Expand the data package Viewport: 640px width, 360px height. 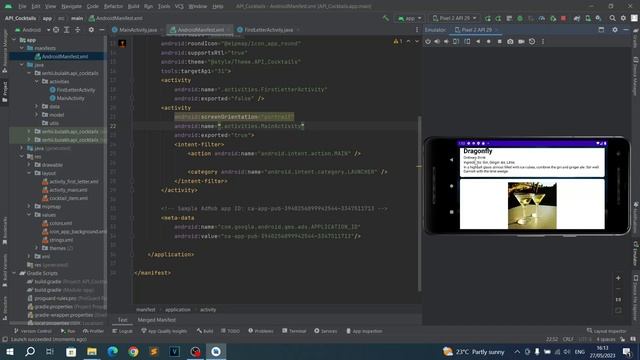(x=37, y=107)
